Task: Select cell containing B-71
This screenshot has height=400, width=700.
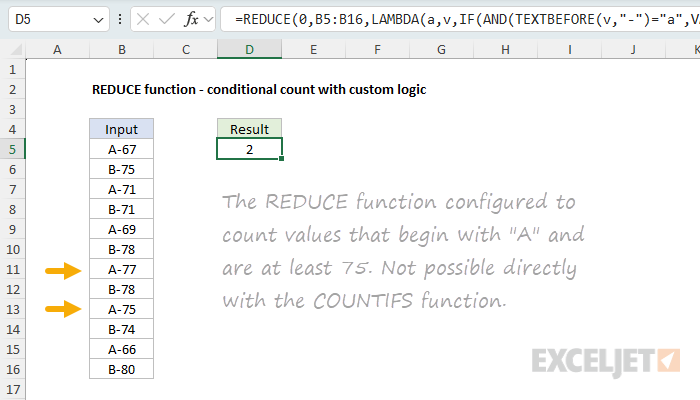Action: click(121, 209)
